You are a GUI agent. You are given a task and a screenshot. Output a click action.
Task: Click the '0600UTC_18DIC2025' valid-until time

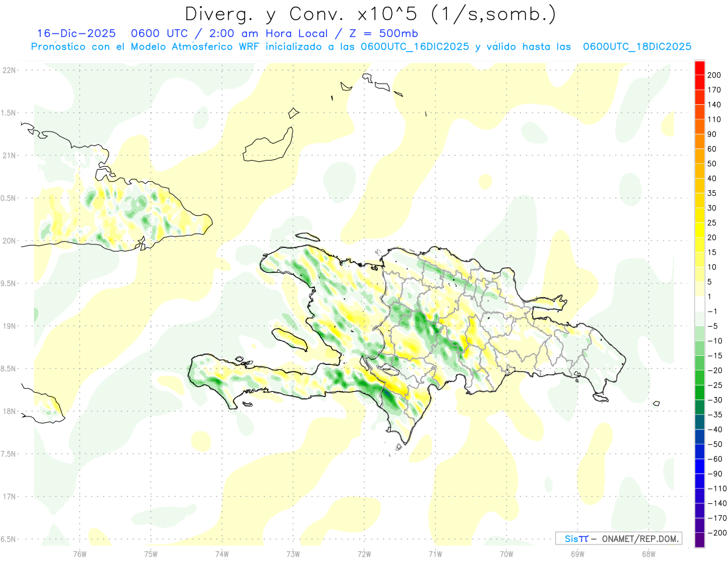[x=637, y=47]
